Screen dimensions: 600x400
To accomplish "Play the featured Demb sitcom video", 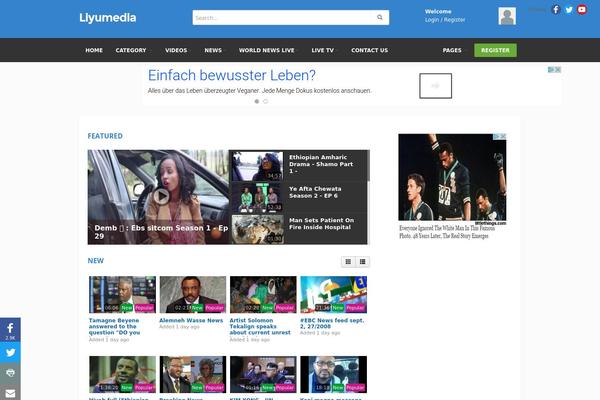I will [x=161, y=196].
